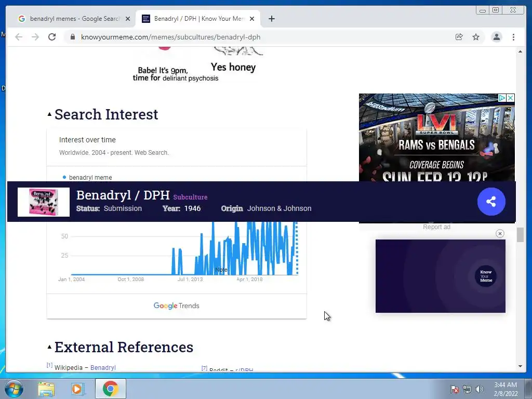
Task: Open the Windows Start menu
Action: 14,389
